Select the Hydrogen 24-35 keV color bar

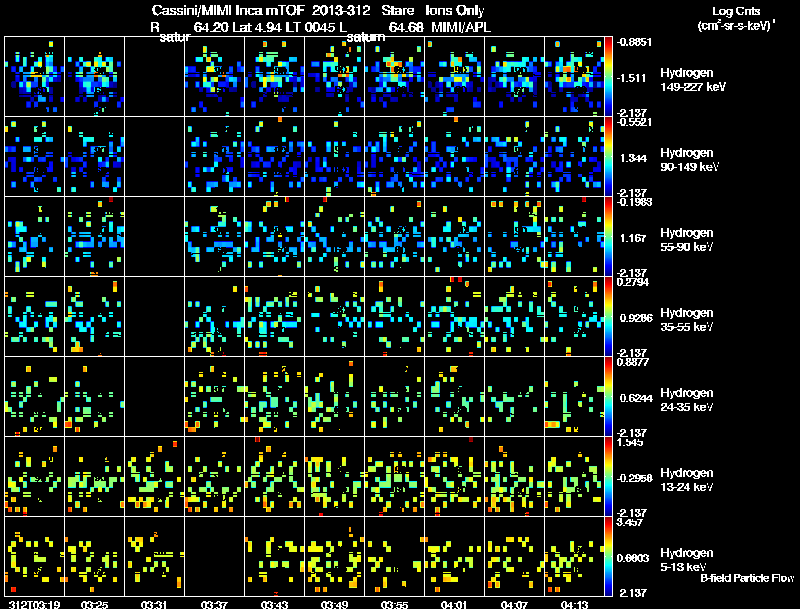pos(608,396)
